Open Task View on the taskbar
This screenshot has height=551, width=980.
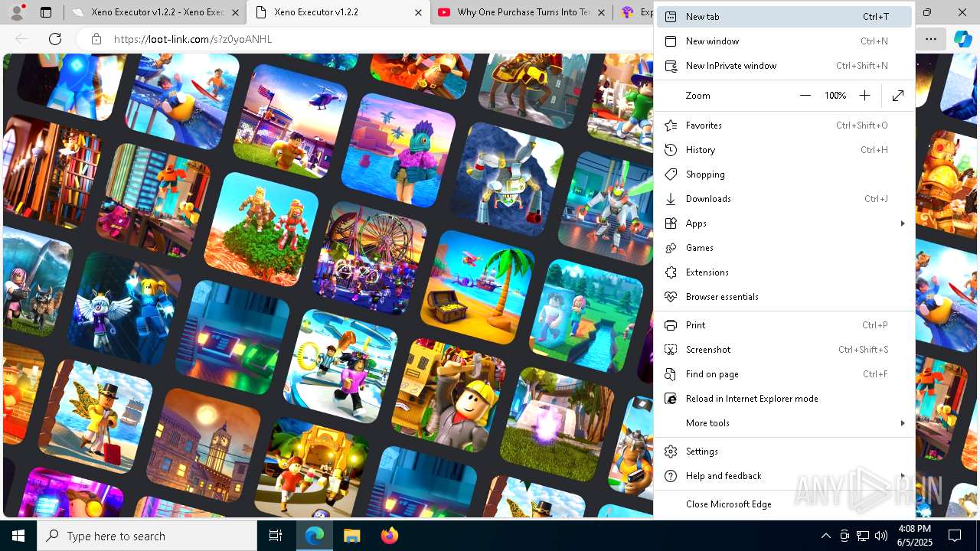(276, 536)
